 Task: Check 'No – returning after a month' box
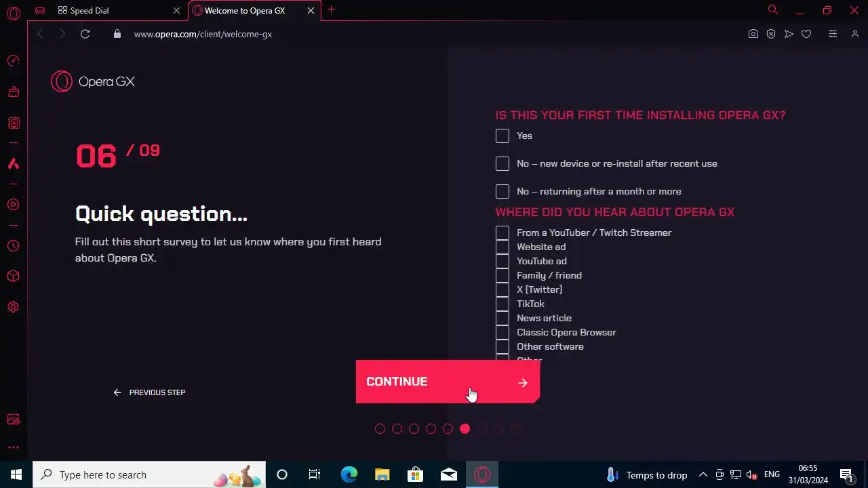(502, 192)
